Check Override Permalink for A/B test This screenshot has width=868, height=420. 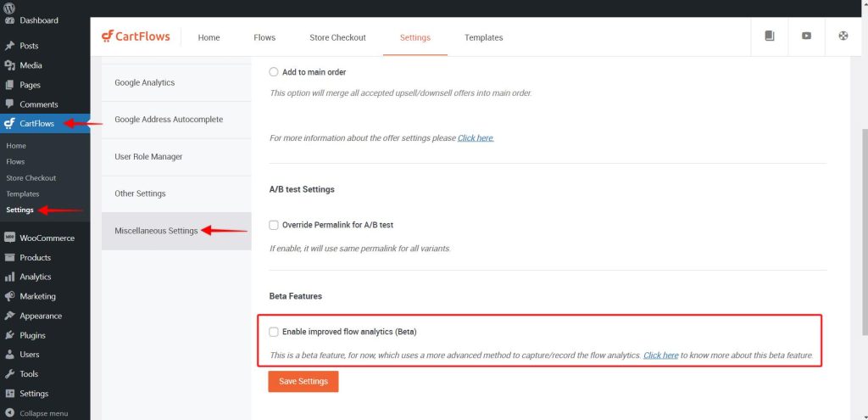coord(274,225)
